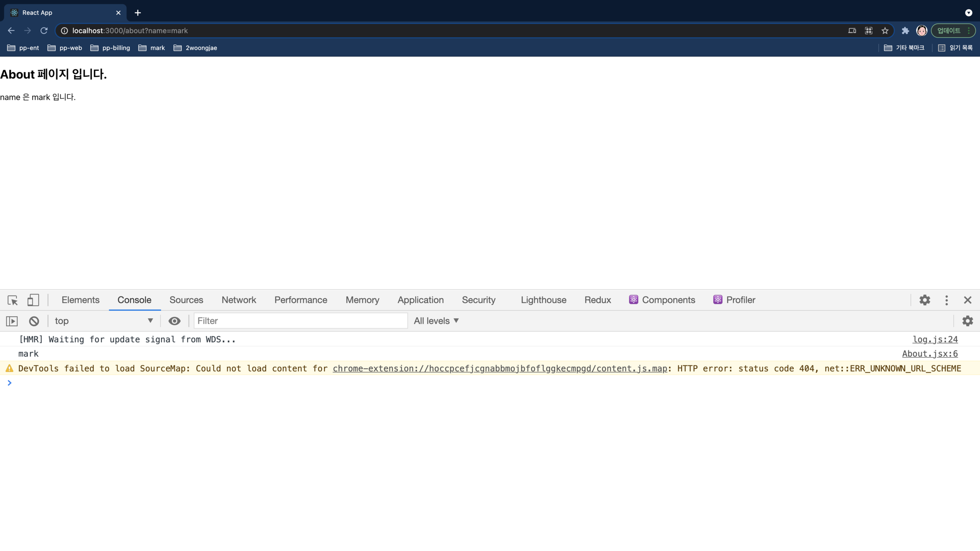
Task: Toggle the device toolbar icon
Action: 33,300
